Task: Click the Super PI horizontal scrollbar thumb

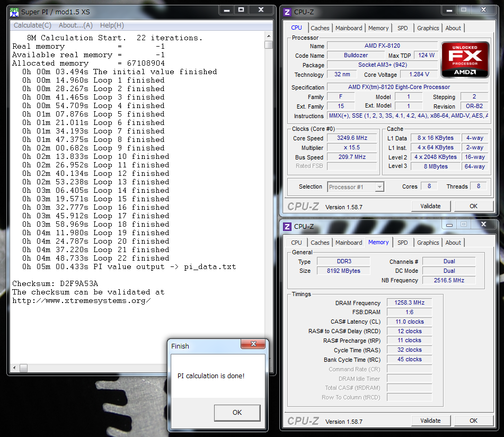Action: (x=23, y=368)
